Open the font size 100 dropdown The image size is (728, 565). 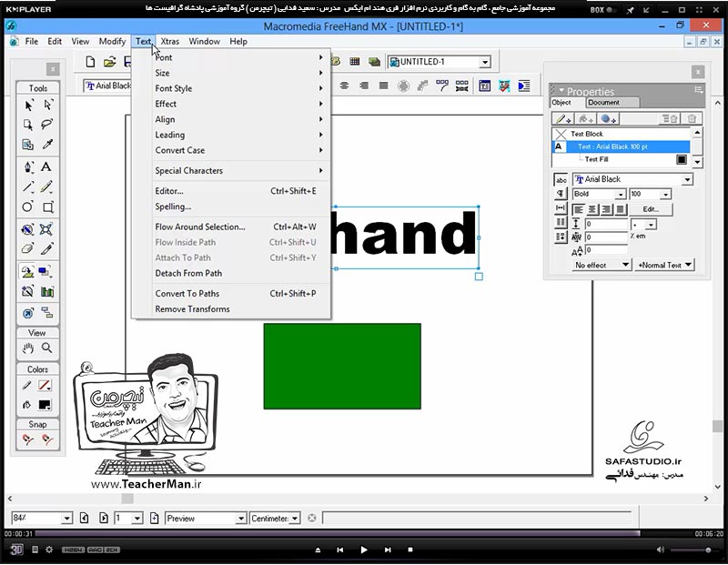tap(666, 194)
